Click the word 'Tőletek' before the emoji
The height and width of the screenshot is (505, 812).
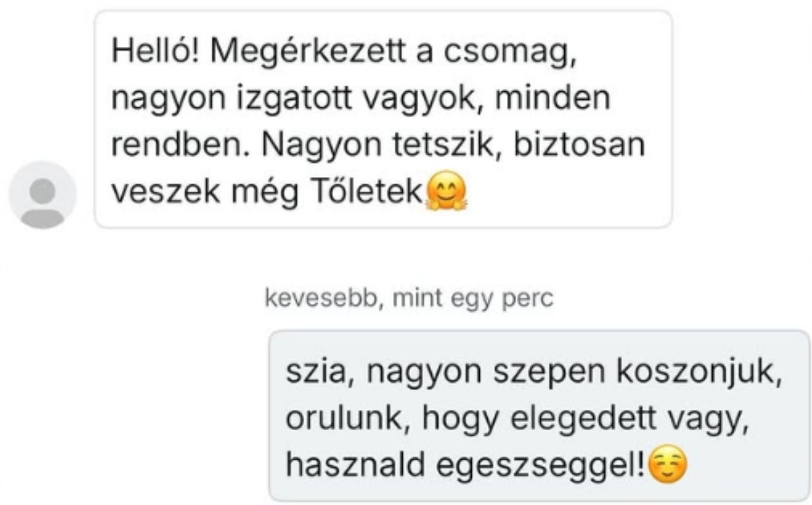pos(366,192)
